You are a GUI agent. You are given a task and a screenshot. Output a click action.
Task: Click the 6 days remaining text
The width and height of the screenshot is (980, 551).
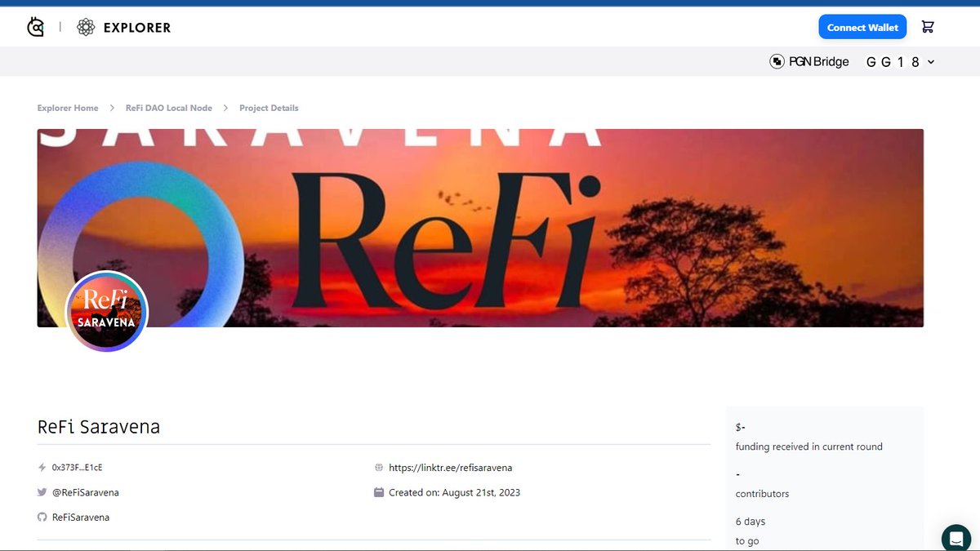pyautogui.click(x=751, y=522)
